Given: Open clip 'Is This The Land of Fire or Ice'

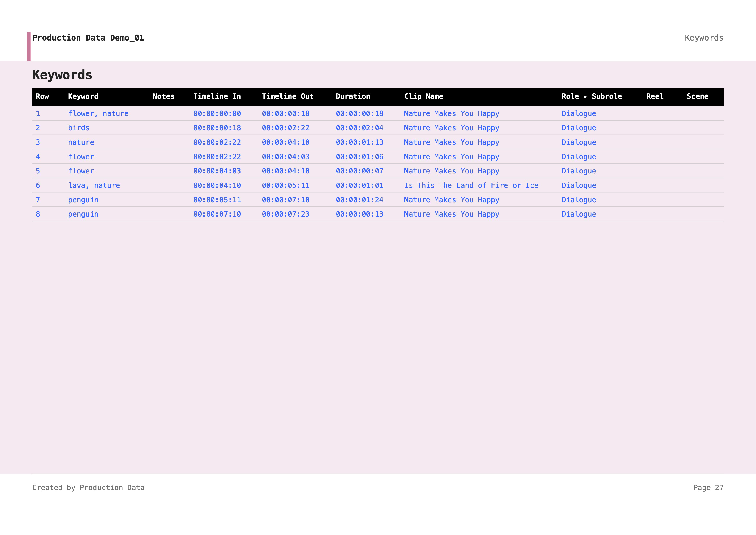Looking at the screenshot, I should (471, 186).
